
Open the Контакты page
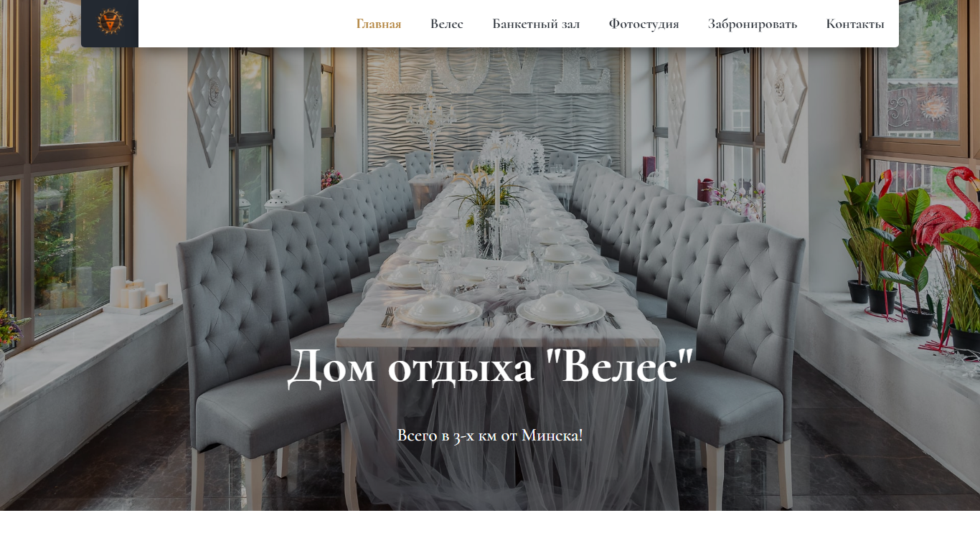click(x=855, y=24)
